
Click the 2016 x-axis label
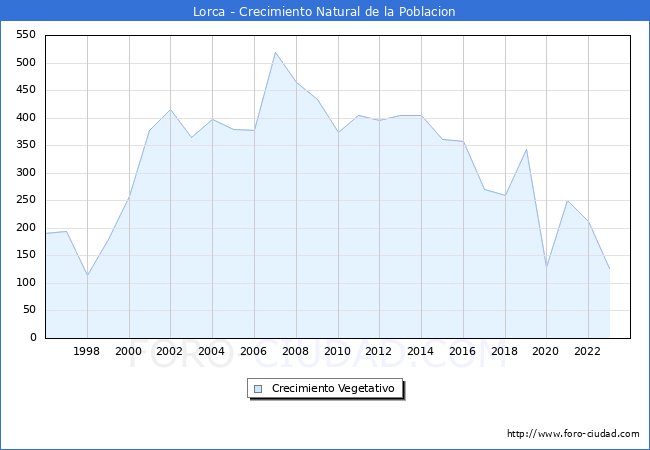[462, 351]
